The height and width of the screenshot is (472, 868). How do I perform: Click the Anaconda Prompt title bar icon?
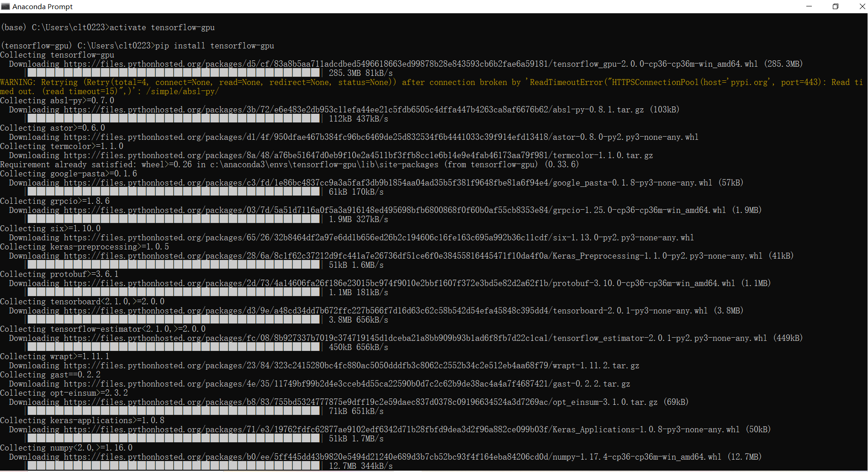(5, 6)
